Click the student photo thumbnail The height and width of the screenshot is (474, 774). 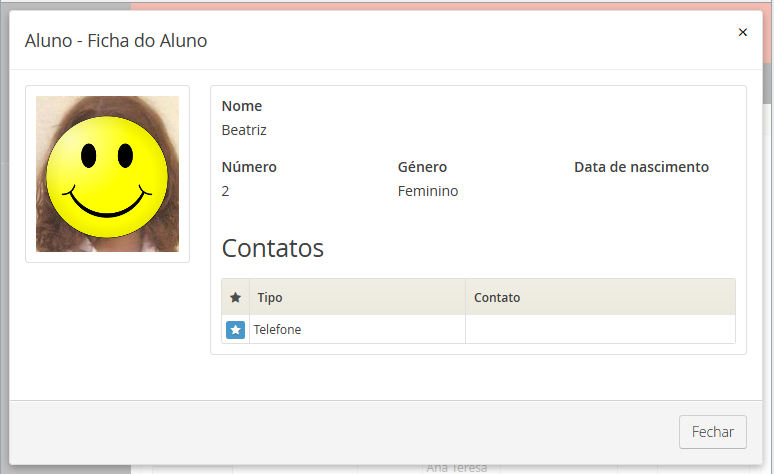pyautogui.click(x=107, y=174)
